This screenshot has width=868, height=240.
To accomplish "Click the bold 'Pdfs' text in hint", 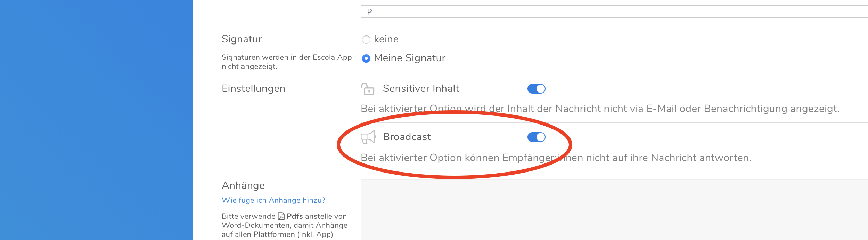I will coord(295,216).
